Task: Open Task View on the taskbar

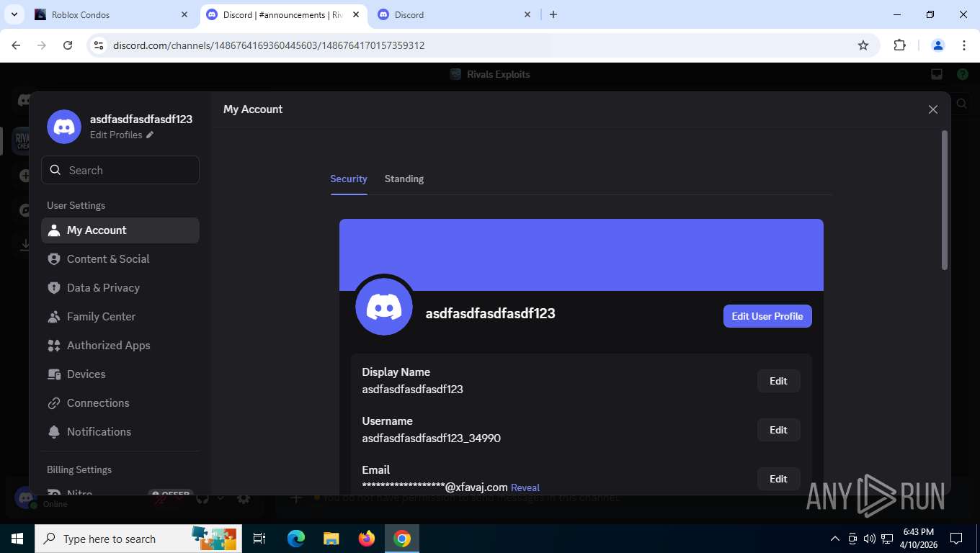Action: (x=259, y=539)
